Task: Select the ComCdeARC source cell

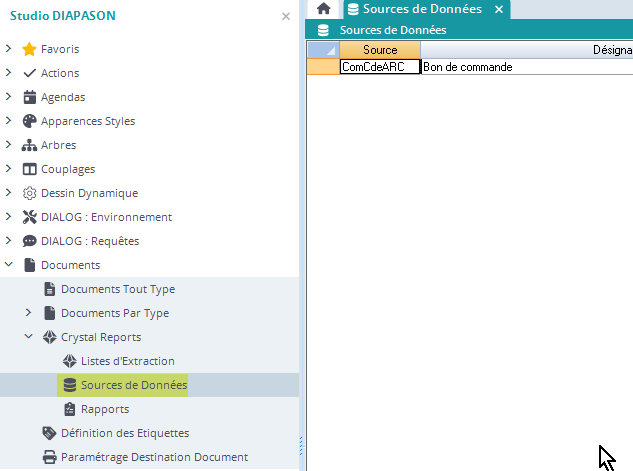Action: tap(379, 67)
